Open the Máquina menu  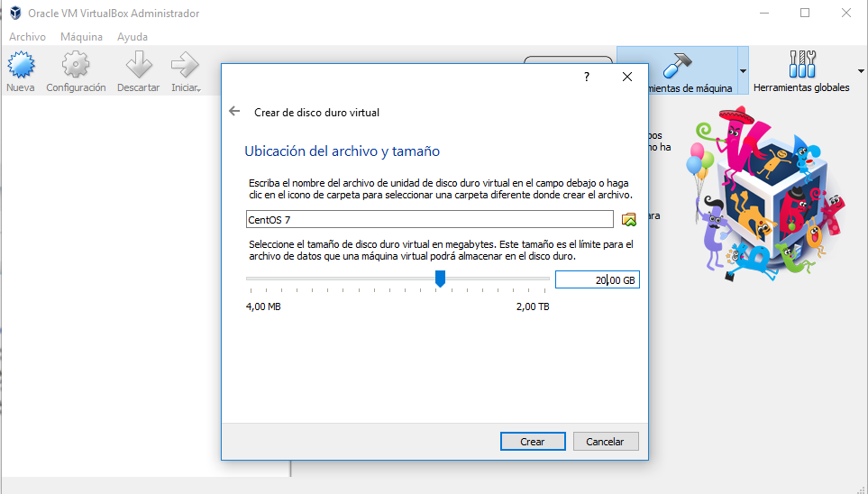(81, 37)
